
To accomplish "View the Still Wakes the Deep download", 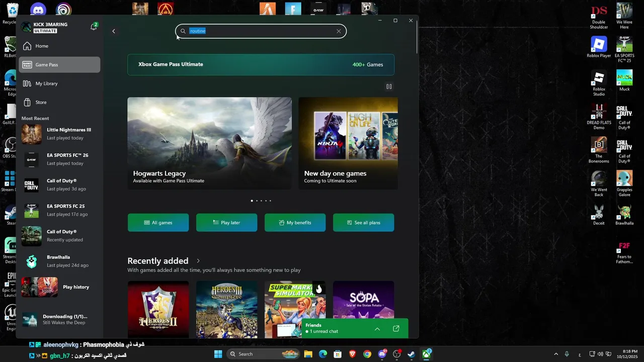I will tap(59, 319).
